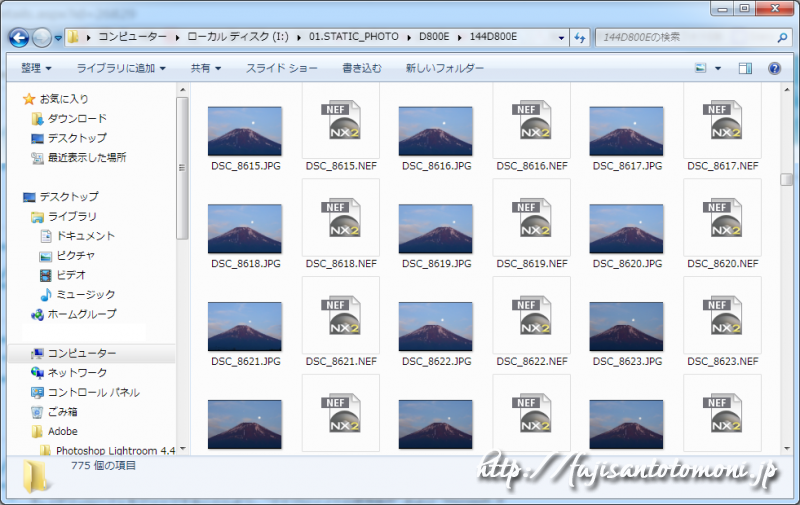The width and height of the screenshot is (800, 505).
Task: Select thumbnail DSC_8620.JPG
Action: (627, 229)
